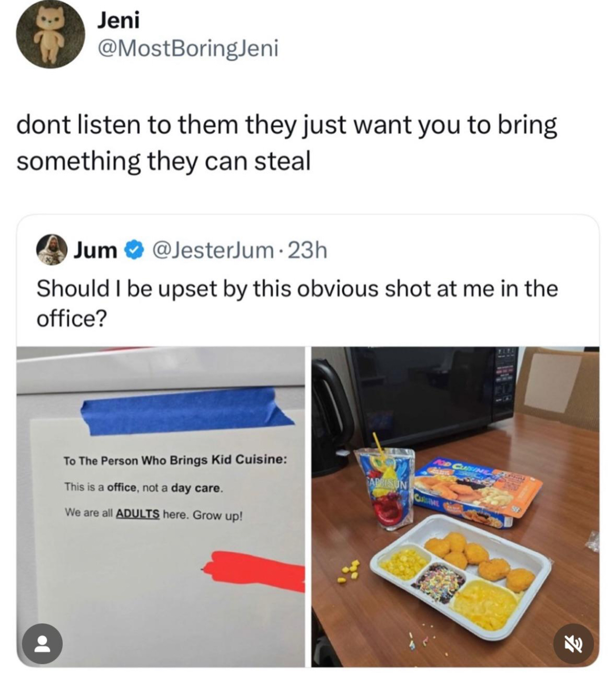Click the Jeni display name
The height and width of the screenshot is (673, 616).
[118, 20]
